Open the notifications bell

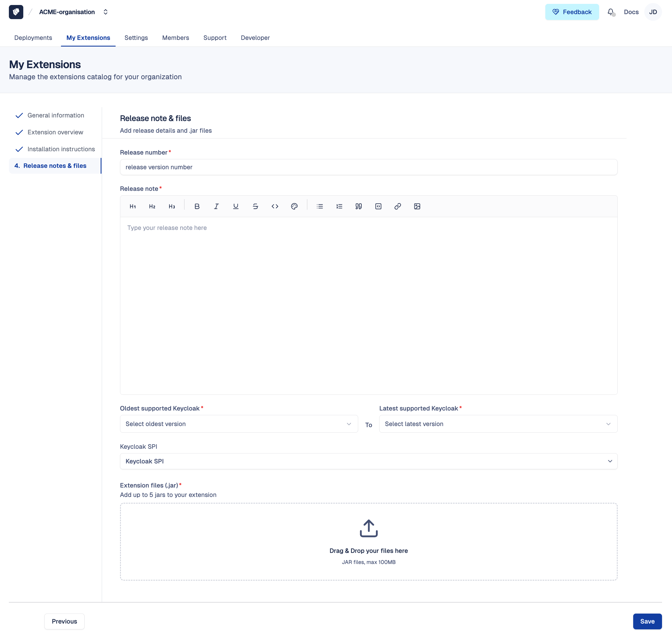click(611, 12)
